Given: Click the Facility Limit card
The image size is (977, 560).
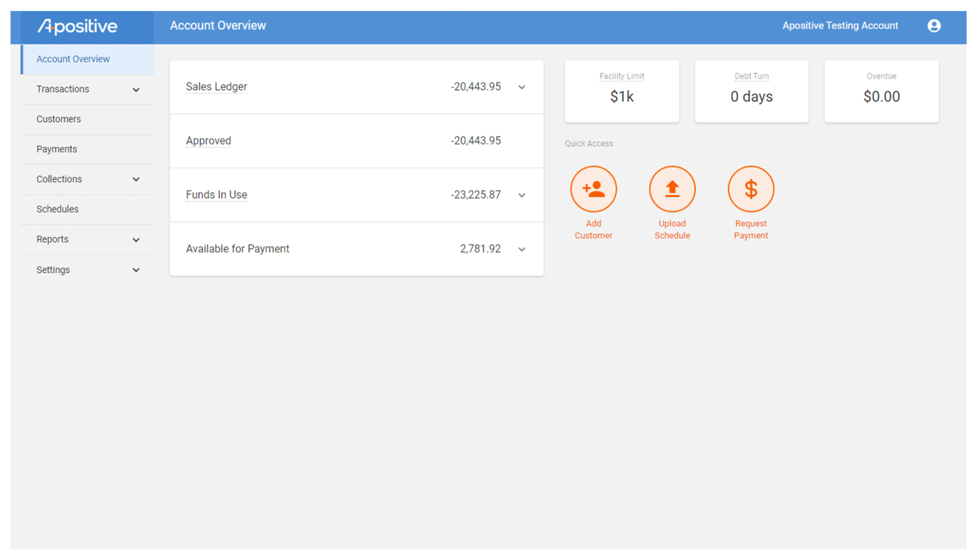Looking at the screenshot, I should (621, 91).
